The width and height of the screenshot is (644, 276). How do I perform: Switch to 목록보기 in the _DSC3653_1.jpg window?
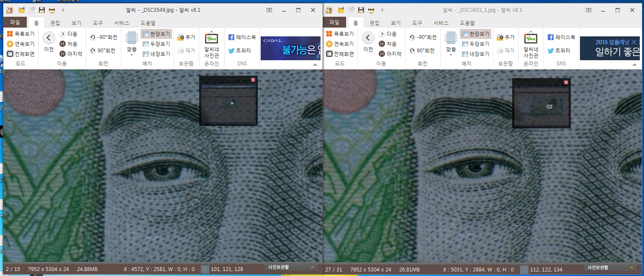tap(340, 34)
